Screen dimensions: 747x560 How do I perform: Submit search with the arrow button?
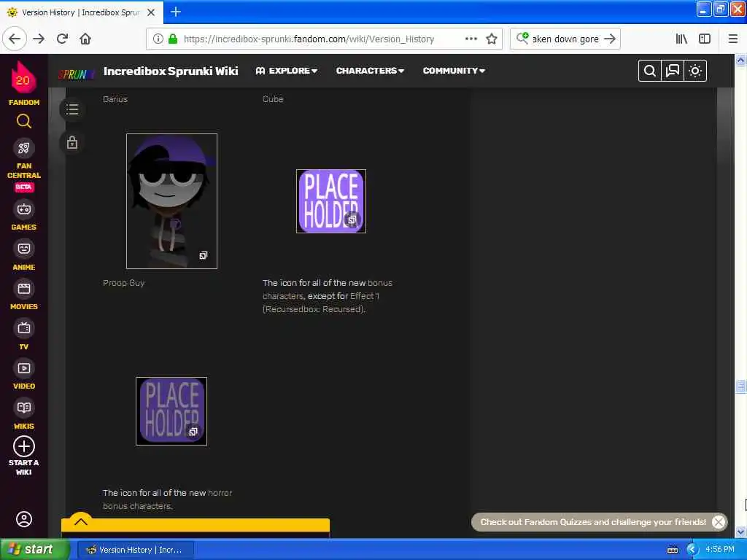pyautogui.click(x=610, y=39)
